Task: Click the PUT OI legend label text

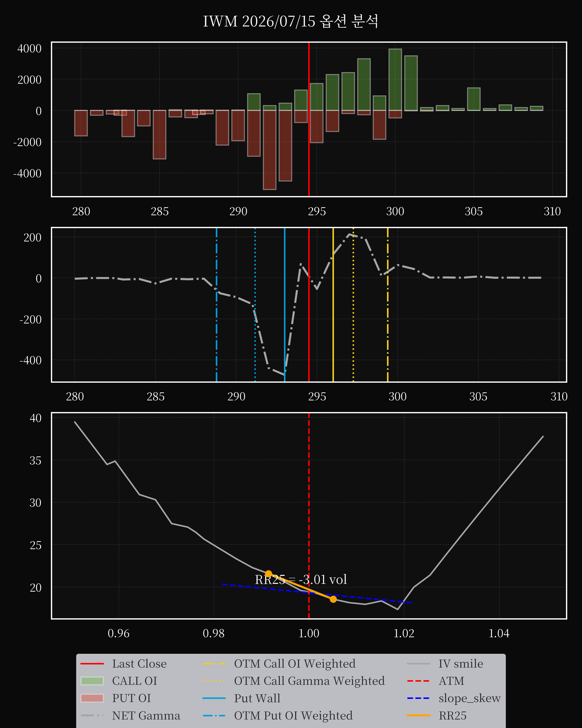Action: point(132,698)
